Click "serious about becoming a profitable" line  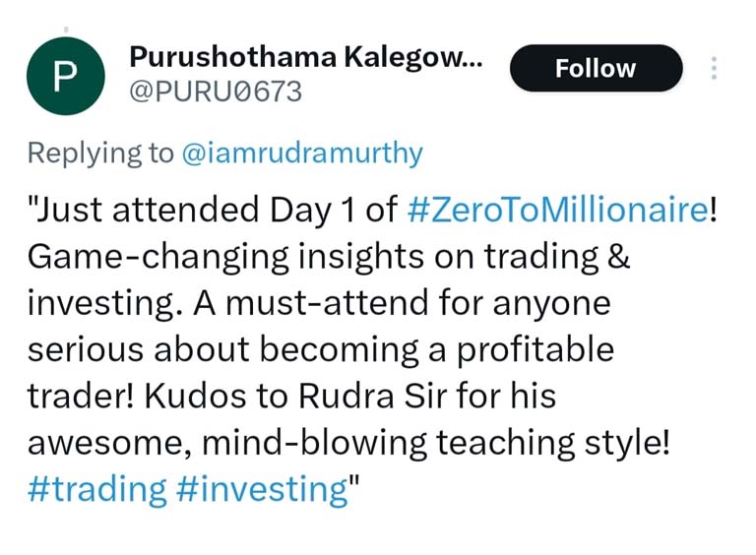click(x=320, y=349)
